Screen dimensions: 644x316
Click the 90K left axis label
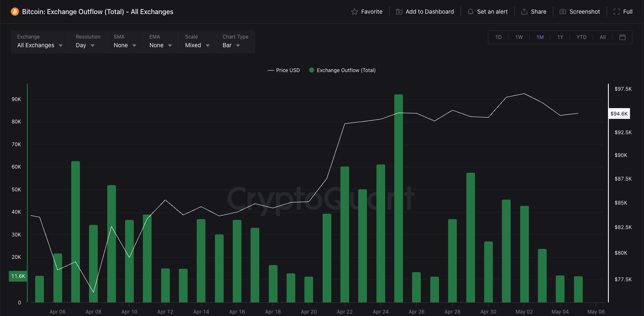(x=16, y=99)
